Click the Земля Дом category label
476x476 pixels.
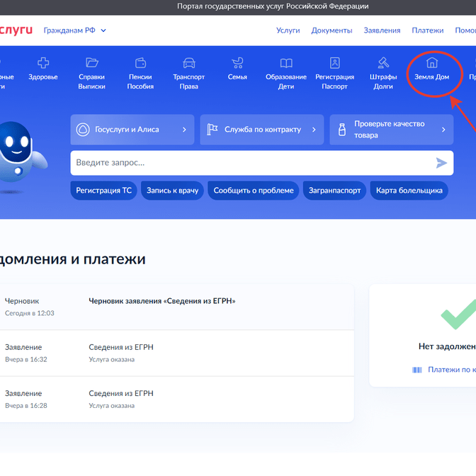coord(431,76)
